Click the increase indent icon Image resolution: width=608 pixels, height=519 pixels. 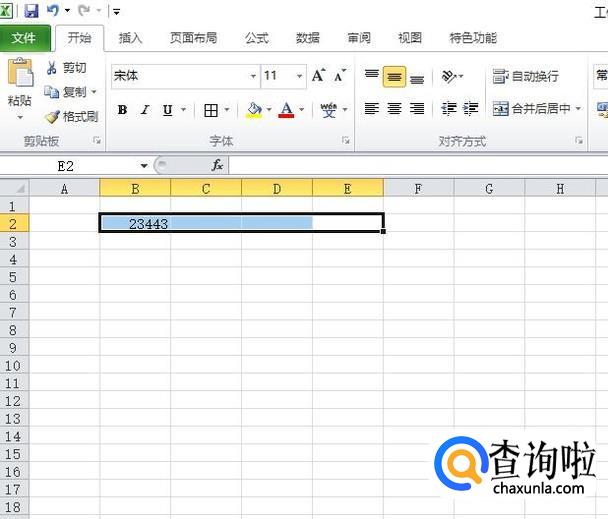(x=470, y=109)
